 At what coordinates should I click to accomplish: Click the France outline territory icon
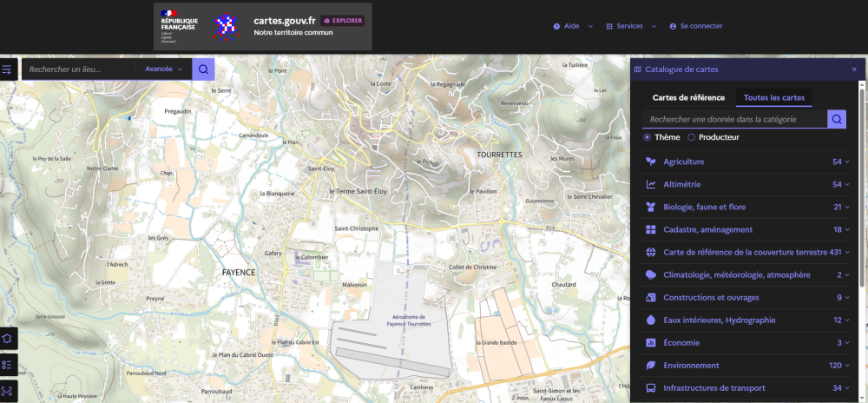(9, 338)
